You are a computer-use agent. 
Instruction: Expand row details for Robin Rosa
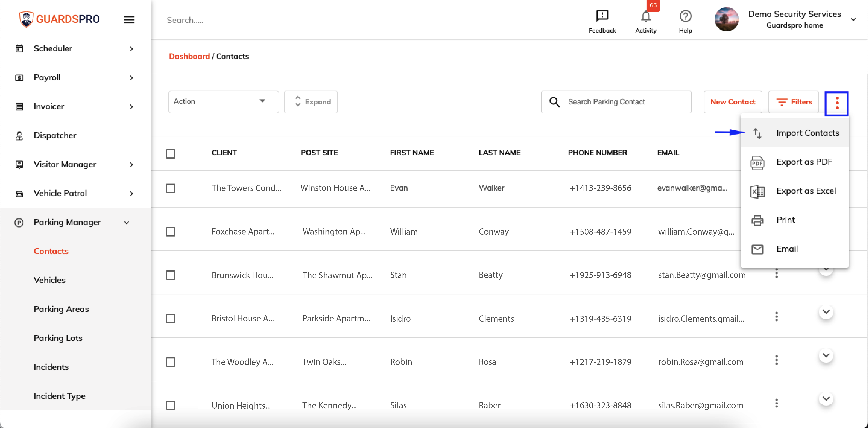[826, 355]
